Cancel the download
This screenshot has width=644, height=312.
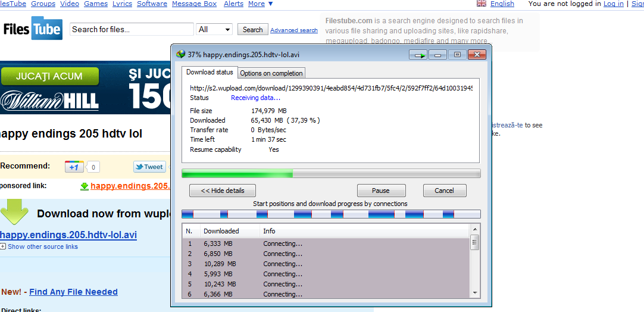click(444, 191)
